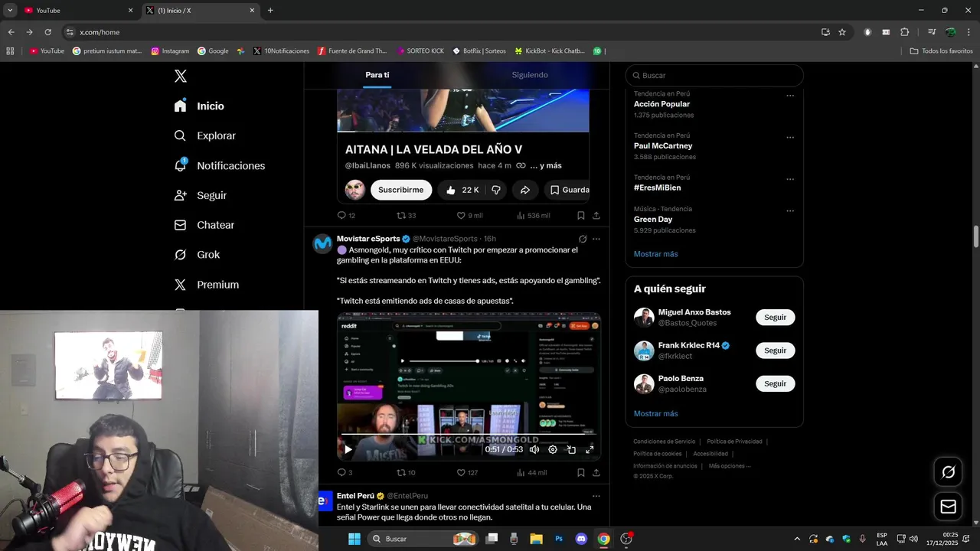This screenshot has width=980, height=551.
Task: Open more options for Paul McCartney trend
Action: coord(790,138)
